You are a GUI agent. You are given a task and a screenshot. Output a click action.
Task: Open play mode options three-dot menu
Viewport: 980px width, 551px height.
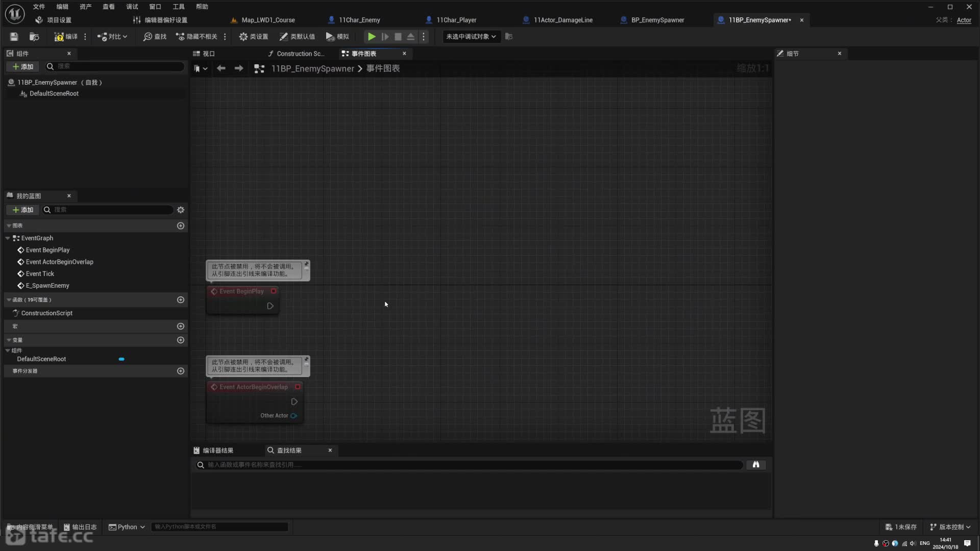pos(424,37)
